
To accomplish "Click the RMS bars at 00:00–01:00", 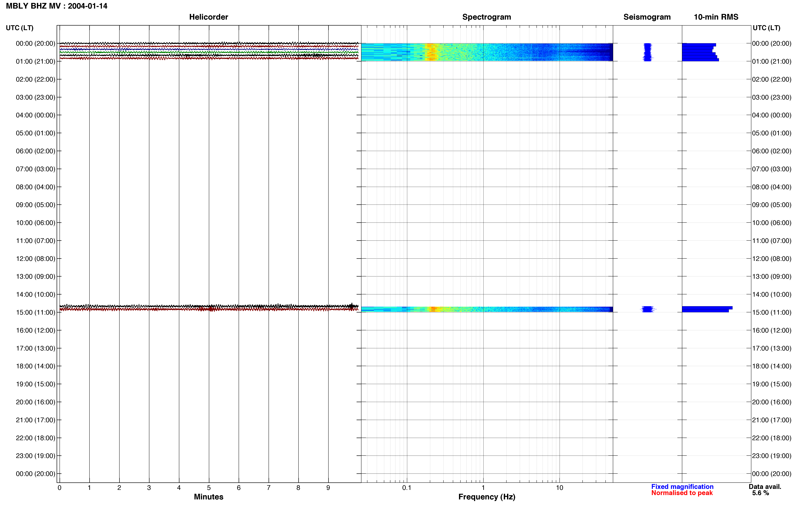I will [700, 52].
